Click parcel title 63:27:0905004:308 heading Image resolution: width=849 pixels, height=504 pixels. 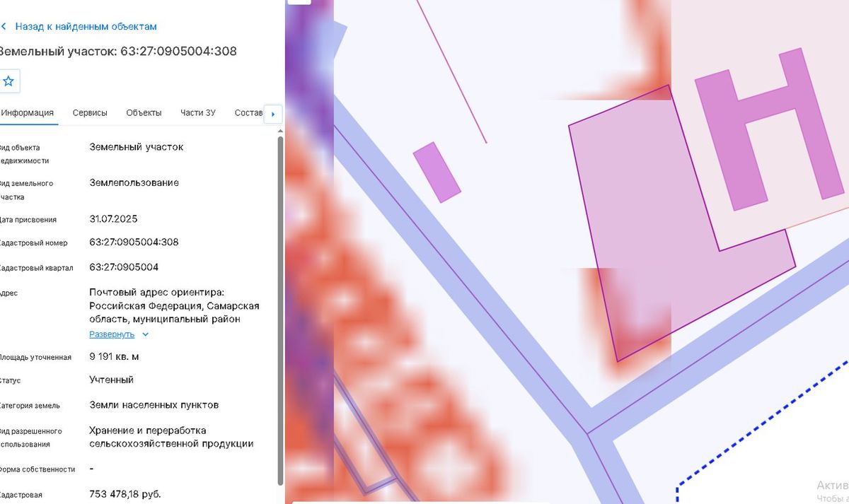pos(118,51)
